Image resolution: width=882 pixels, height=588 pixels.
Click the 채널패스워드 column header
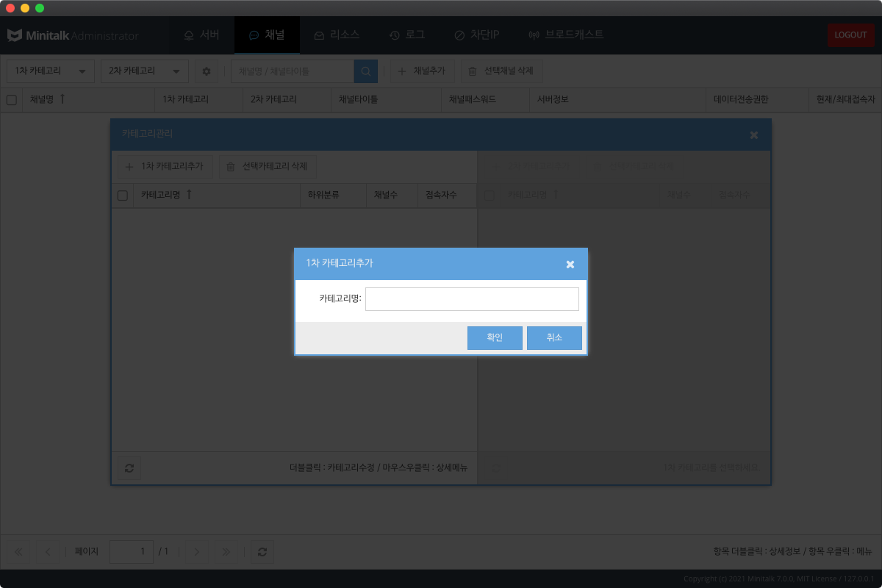485,100
